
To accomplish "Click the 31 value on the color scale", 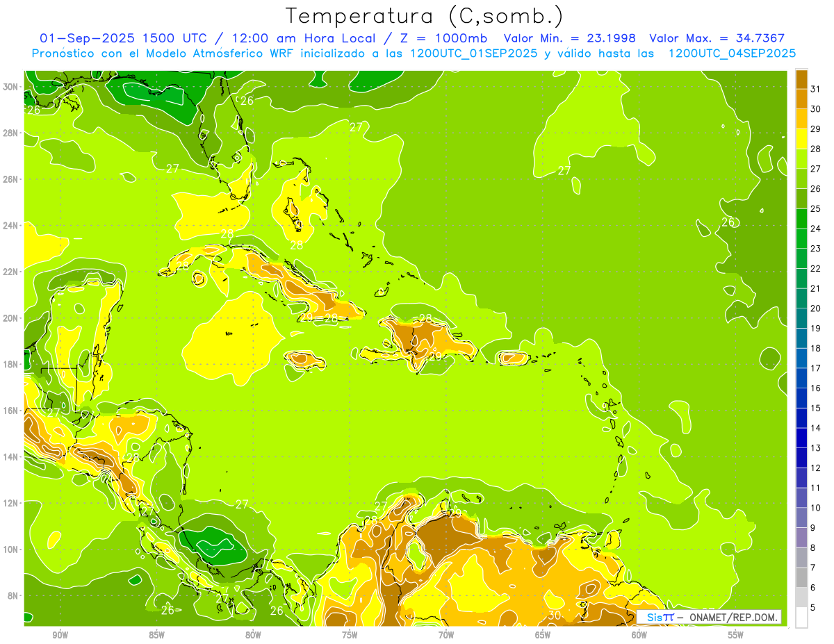I will (x=815, y=89).
